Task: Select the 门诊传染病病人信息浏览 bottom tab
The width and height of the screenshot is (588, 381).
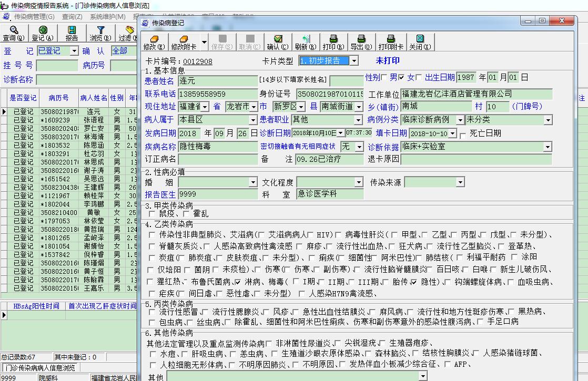Action: click(40, 368)
